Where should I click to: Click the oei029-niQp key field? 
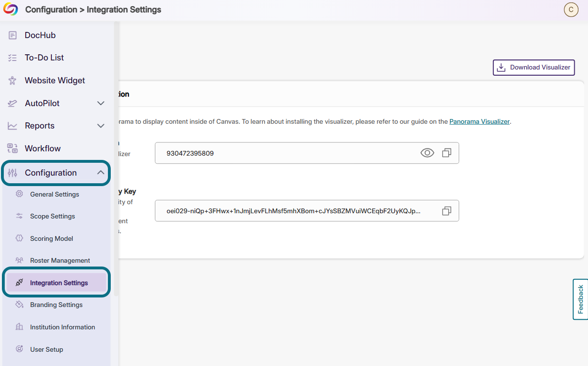click(x=307, y=211)
